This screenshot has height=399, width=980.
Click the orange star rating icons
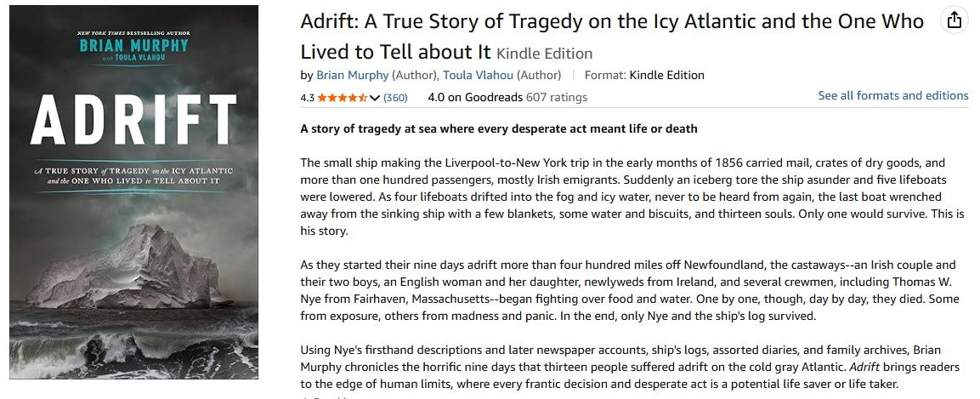(342, 98)
